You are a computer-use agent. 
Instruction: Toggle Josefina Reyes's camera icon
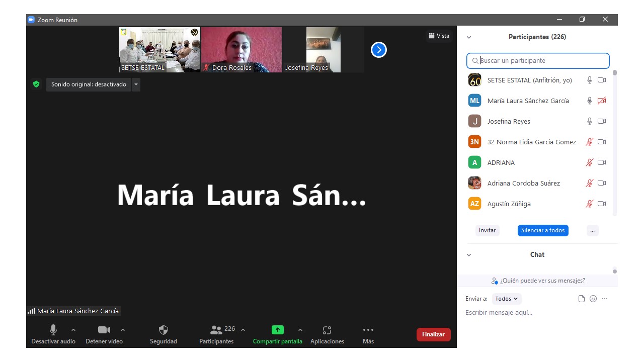602,121
